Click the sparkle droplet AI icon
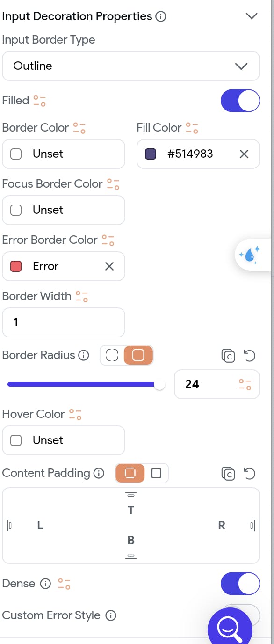This screenshot has width=274, height=644. point(250,255)
